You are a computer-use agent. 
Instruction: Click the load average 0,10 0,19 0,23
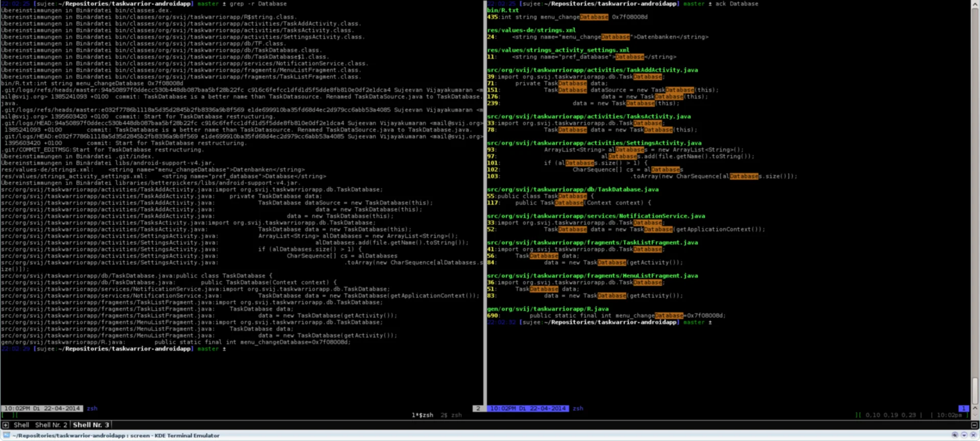891,415
